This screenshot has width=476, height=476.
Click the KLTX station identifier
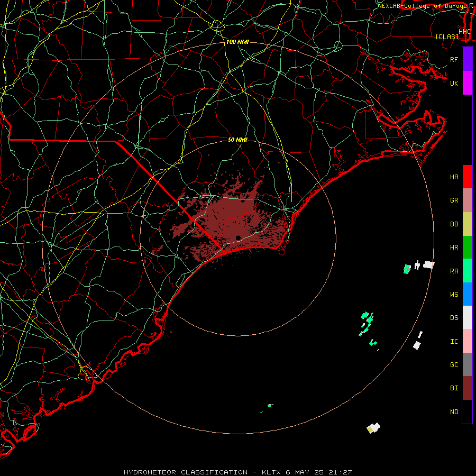271,472
